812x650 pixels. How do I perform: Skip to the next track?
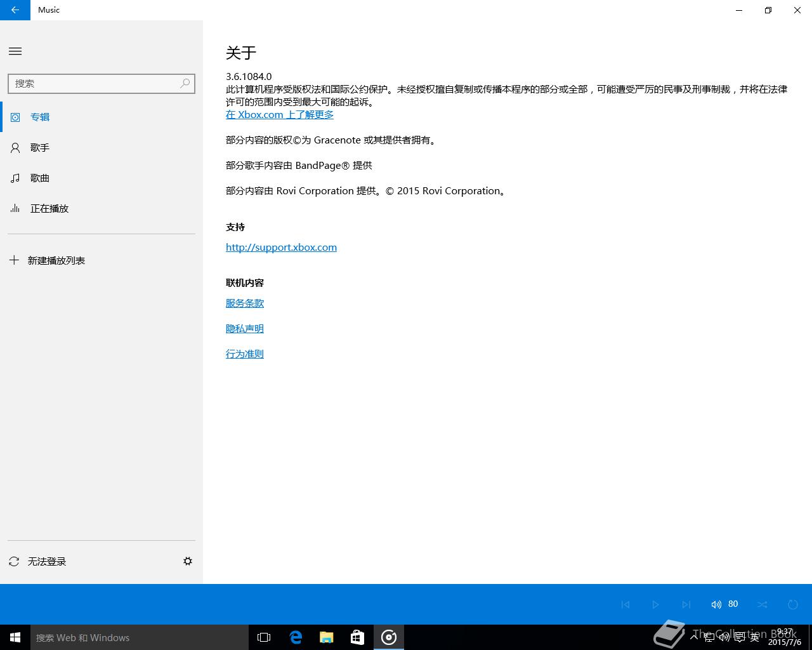coord(686,604)
